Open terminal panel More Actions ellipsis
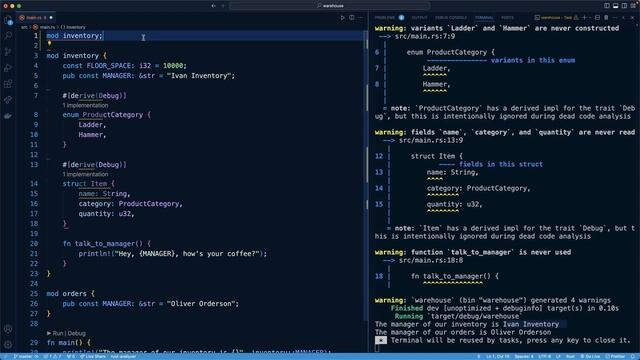Viewport: 640px width, 360px height. coord(615,18)
